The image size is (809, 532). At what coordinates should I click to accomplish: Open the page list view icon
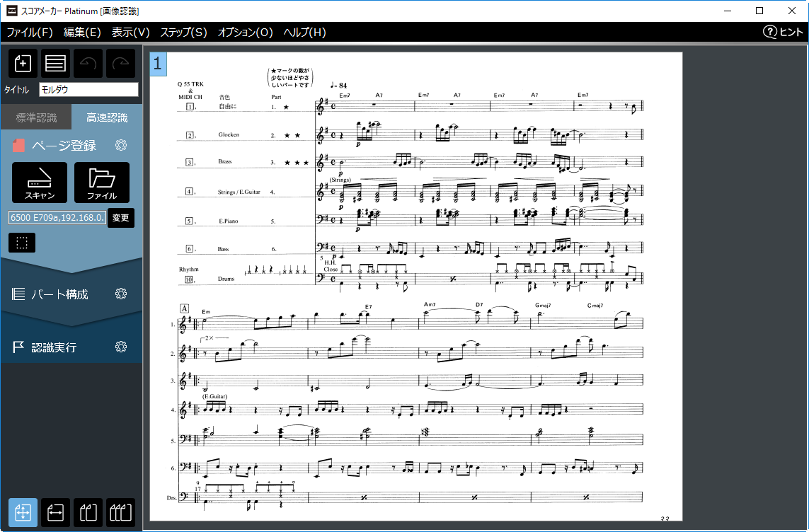click(55, 64)
